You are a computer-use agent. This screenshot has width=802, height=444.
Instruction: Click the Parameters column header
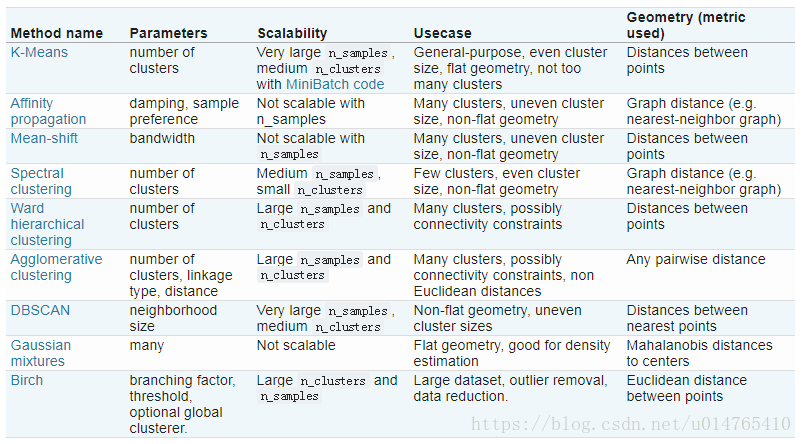click(168, 33)
